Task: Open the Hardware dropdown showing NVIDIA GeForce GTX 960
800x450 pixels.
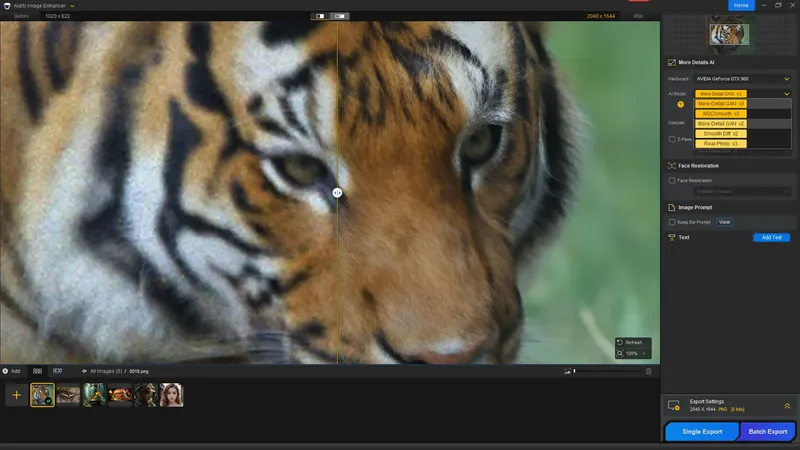Action: [x=743, y=79]
